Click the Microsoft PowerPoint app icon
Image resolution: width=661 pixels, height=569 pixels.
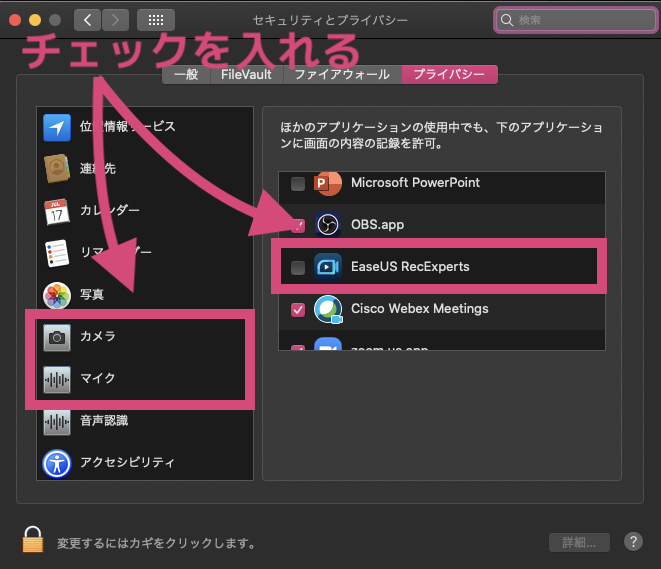click(328, 183)
